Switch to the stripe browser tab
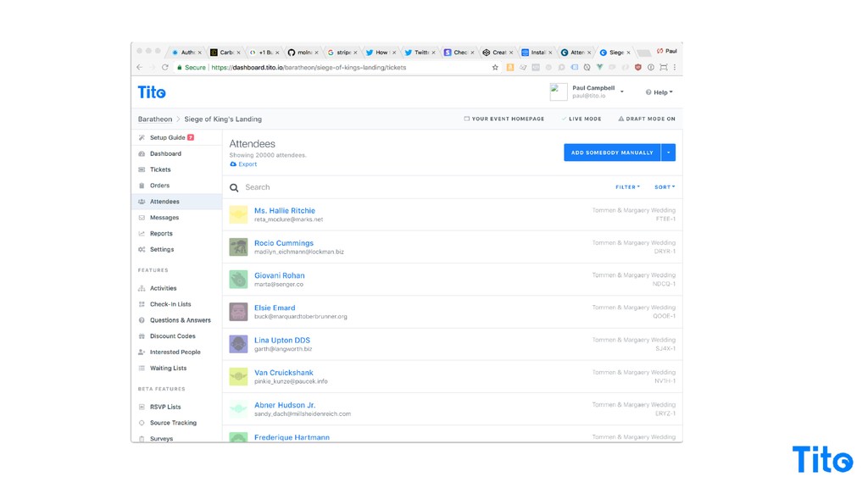868x488 pixels. pos(342,53)
